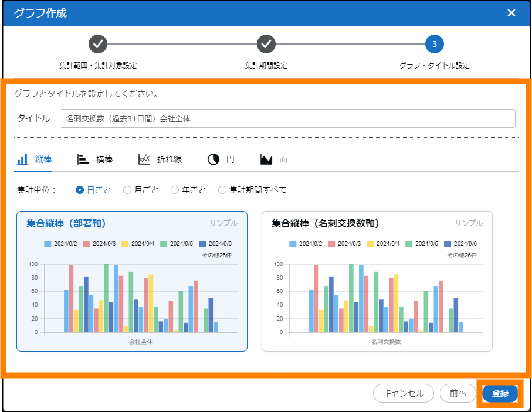Select the pie chart icon

[x=214, y=159]
